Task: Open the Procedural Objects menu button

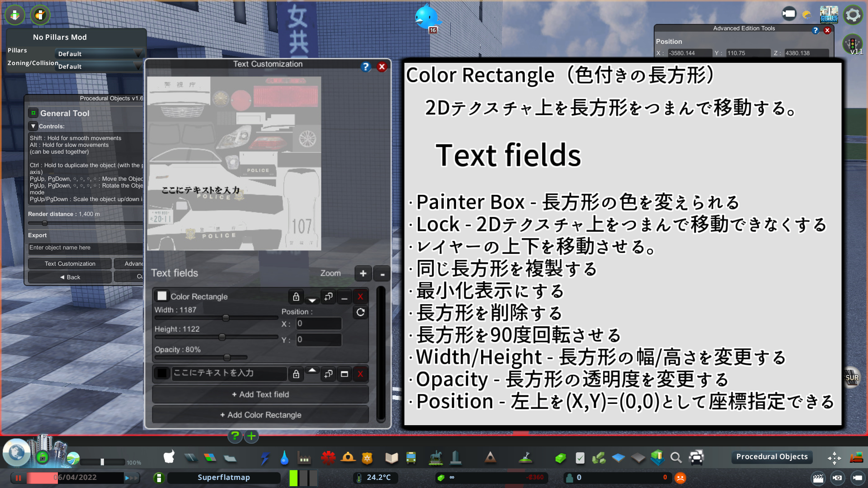Action: pyautogui.click(x=772, y=456)
